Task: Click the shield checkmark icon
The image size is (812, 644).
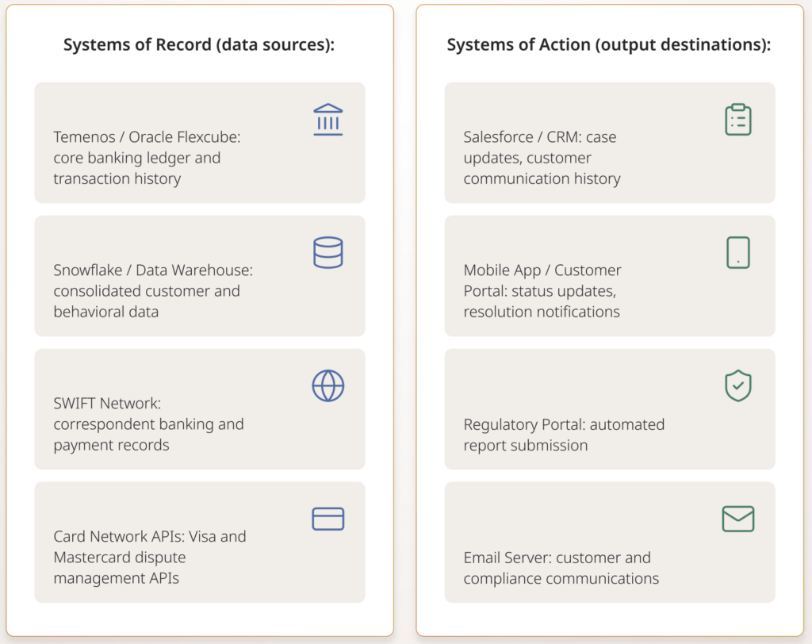Action: click(x=737, y=385)
